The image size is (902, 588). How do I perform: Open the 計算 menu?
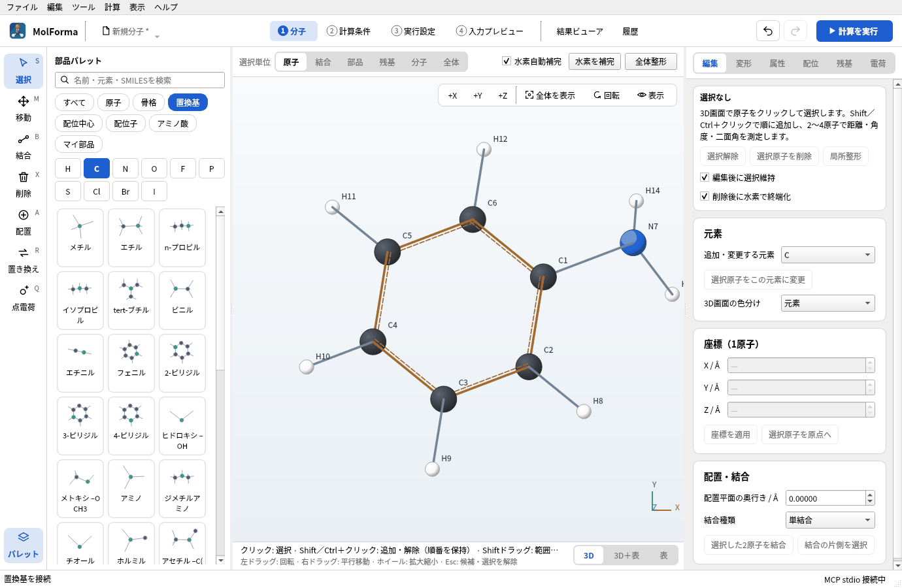(112, 7)
